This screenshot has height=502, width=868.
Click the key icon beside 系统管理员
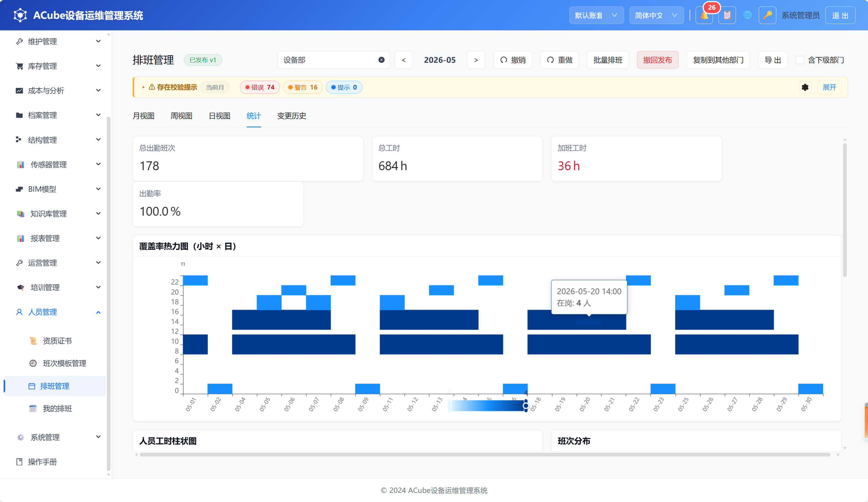tap(767, 15)
